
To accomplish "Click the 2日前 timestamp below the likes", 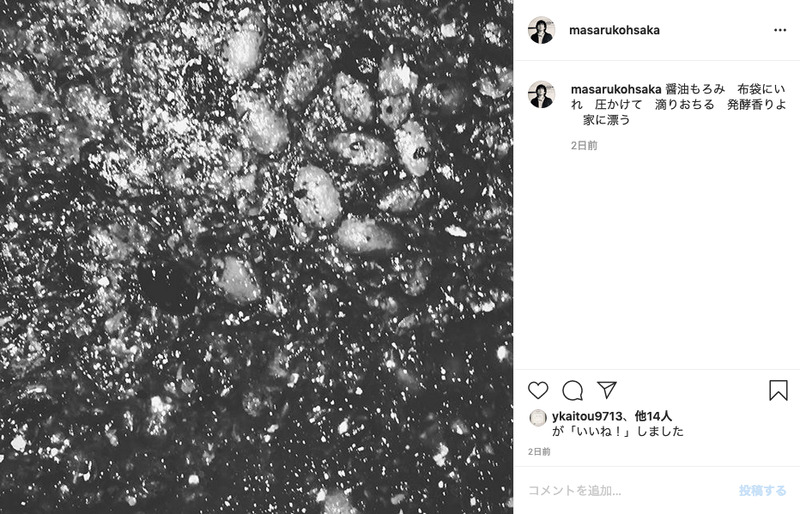I will coord(539,452).
